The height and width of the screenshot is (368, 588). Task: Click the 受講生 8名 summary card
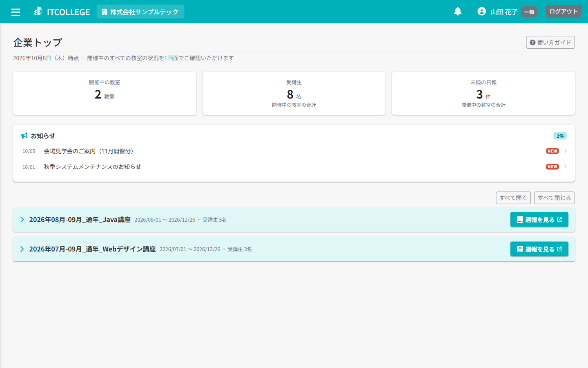(x=294, y=93)
